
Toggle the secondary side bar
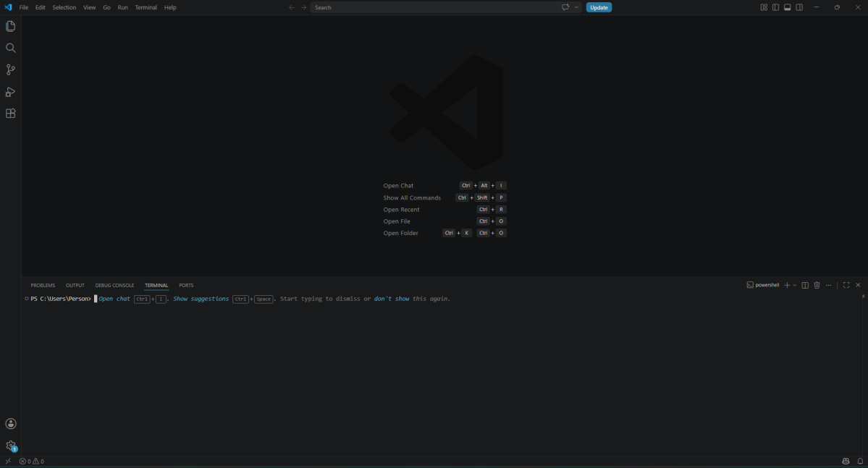click(x=799, y=7)
